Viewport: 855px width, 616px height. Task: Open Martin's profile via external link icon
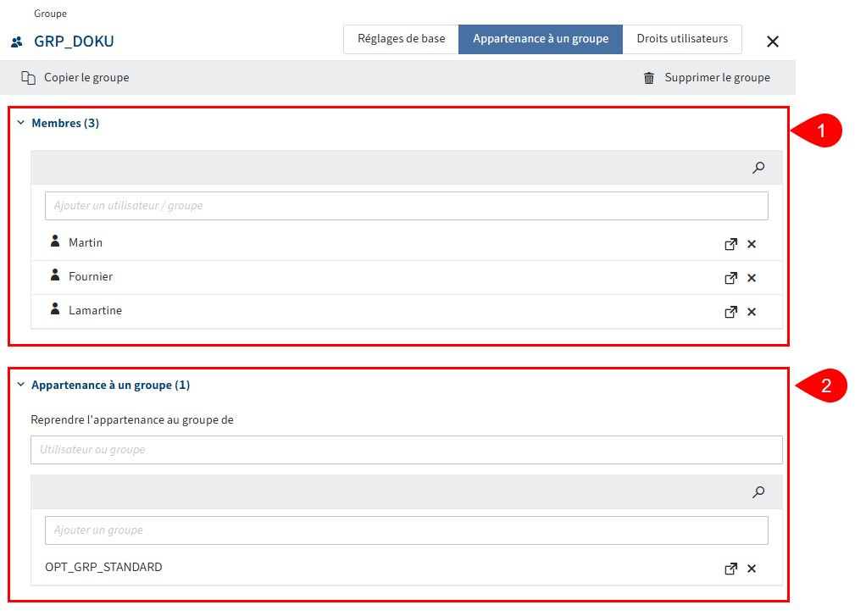pyautogui.click(x=730, y=244)
